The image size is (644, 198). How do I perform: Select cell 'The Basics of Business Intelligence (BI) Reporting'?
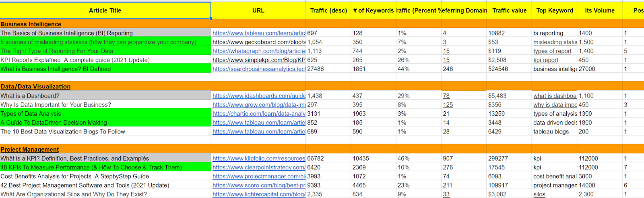105,33
